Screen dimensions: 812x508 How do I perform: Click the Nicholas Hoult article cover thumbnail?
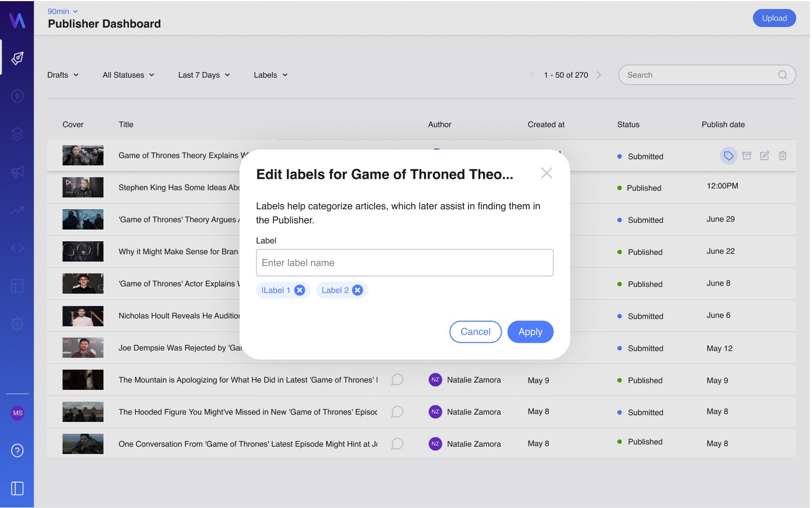click(x=83, y=316)
